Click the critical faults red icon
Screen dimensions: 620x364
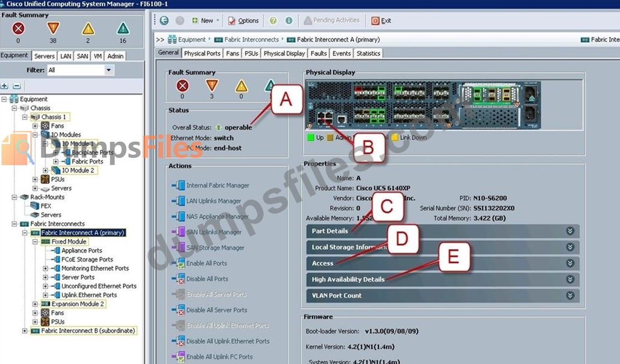pos(18,29)
